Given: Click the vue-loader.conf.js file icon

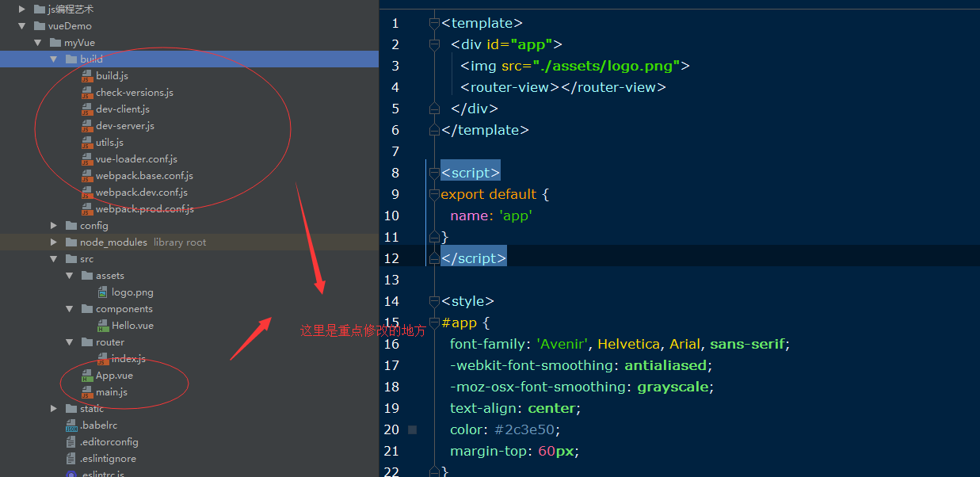Looking at the screenshot, I should pos(87,159).
